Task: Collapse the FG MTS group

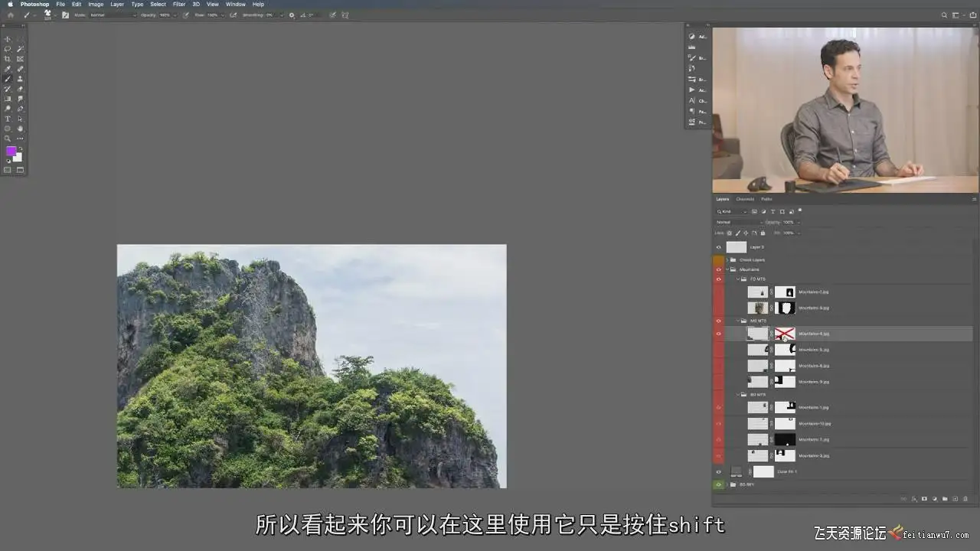Action: tap(738, 279)
